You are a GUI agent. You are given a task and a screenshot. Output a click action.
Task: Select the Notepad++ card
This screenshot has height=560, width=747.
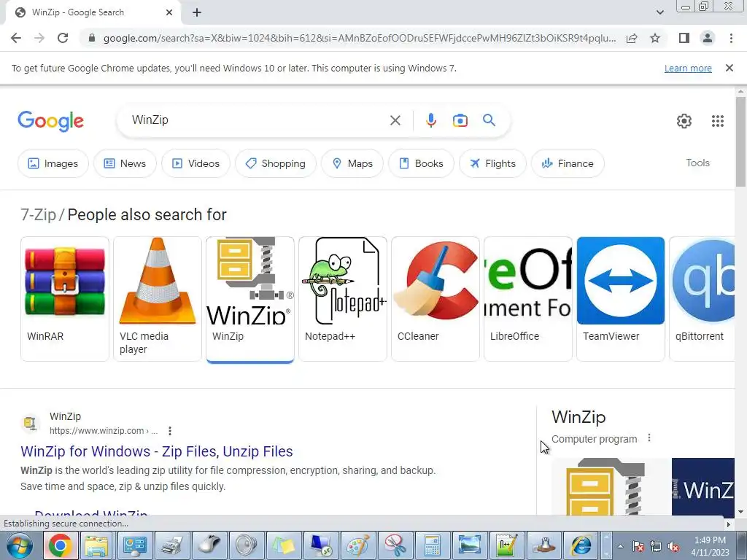(x=343, y=298)
